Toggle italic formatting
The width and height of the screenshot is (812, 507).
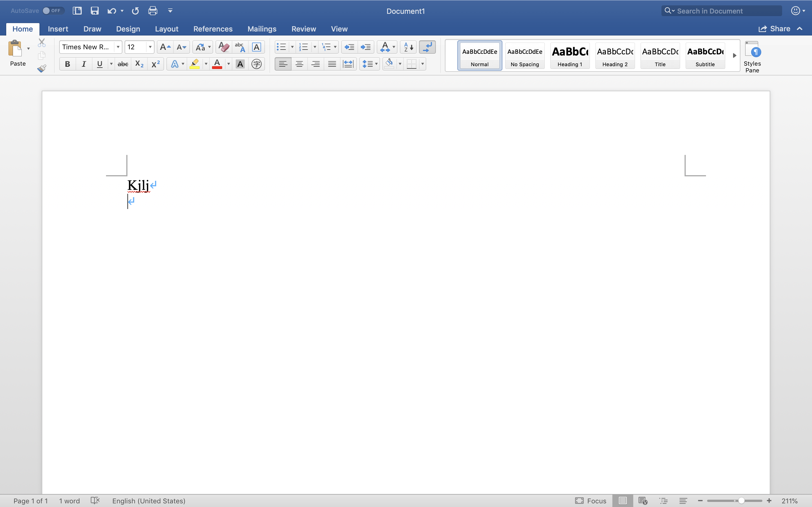[x=83, y=64]
